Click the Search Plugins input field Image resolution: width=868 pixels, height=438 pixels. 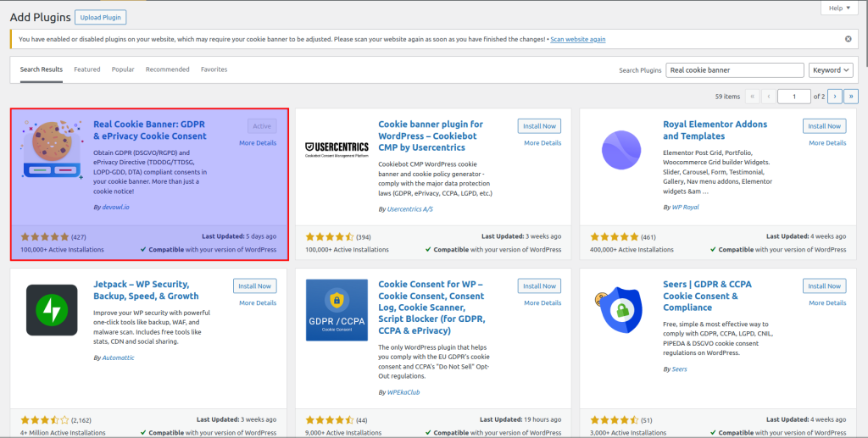[735, 70]
